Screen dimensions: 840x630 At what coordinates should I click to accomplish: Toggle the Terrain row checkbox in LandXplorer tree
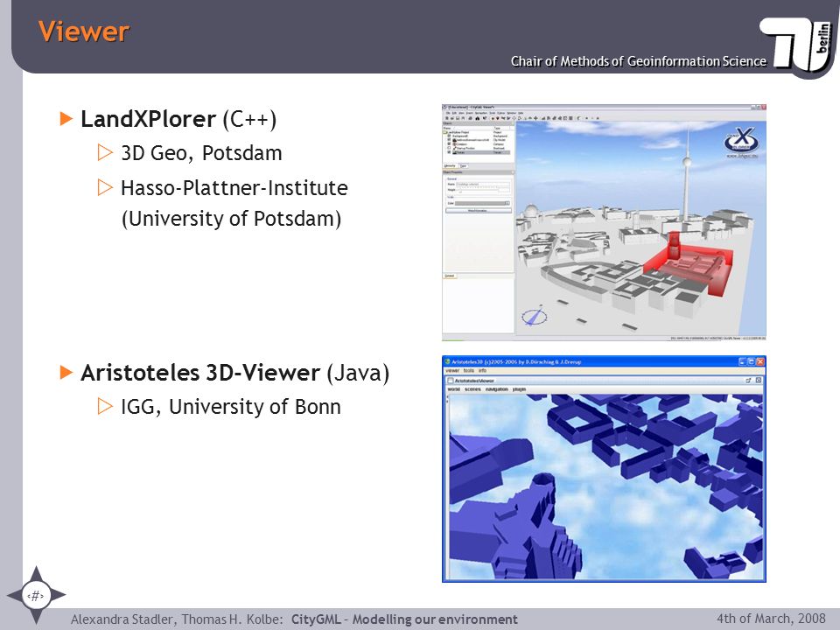coord(449,152)
